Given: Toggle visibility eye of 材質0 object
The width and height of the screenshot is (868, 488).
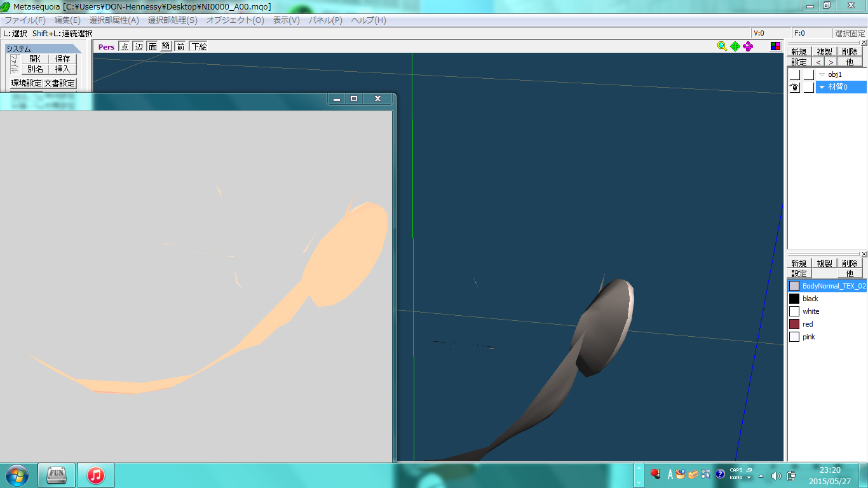Looking at the screenshot, I should click(x=794, y=88).
